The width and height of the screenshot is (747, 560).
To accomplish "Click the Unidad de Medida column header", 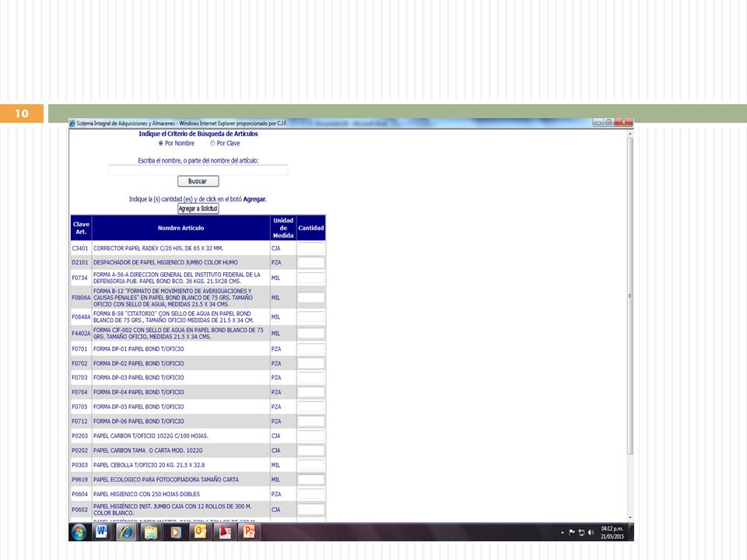I will [x=283, y=228].
